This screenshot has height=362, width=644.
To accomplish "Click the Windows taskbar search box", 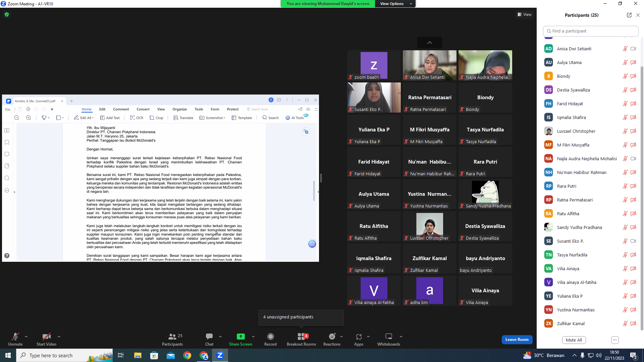I will click(x=65, y=355).
